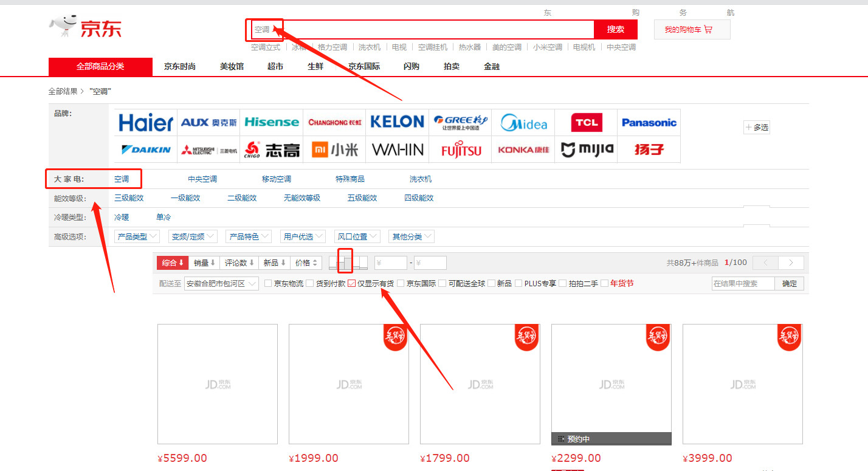Expand the 其他分类 dropdown

click(412, 236)
